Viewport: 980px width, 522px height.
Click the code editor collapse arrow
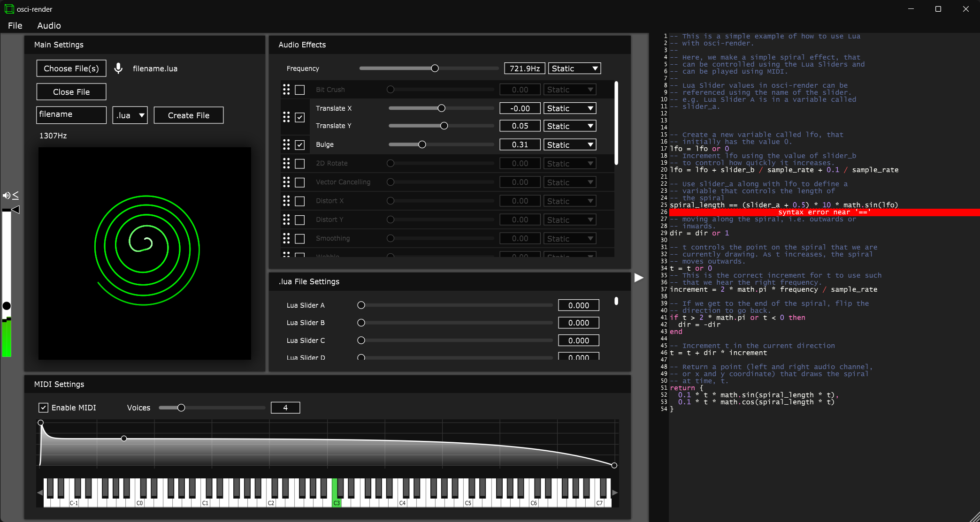coord(639,278)
